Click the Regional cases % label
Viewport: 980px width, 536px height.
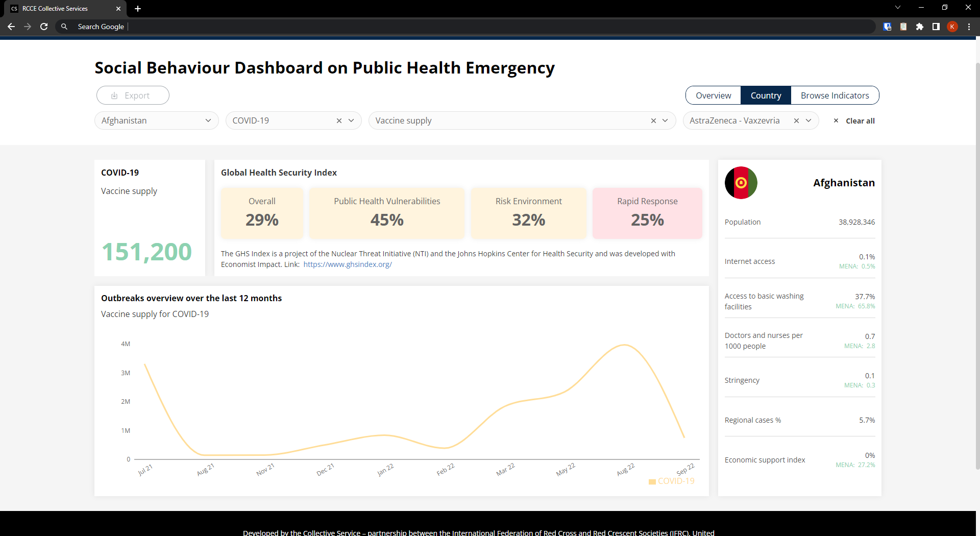click(752, 420)
